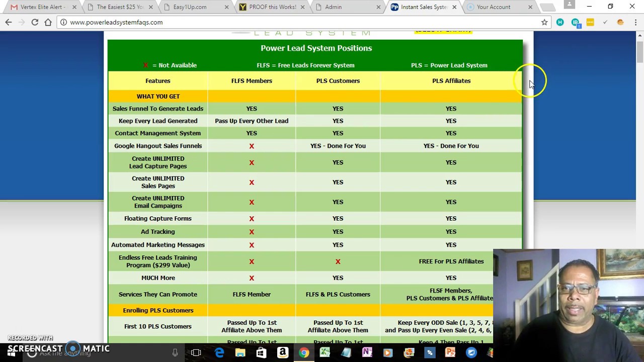Click the Floating Capture Forms row label

(158, 219)
